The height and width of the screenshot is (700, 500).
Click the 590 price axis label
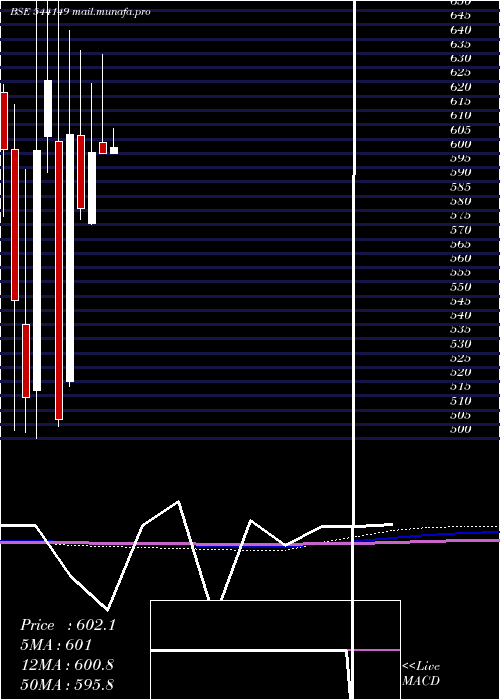pos(460,172)
